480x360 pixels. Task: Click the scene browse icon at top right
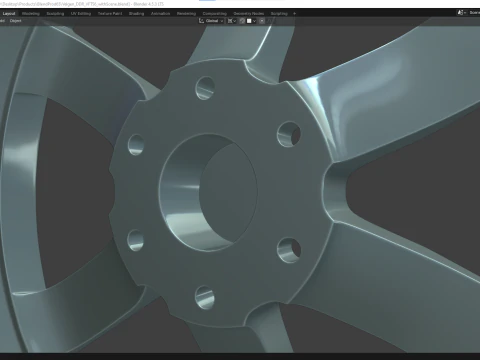coord(461,13)
